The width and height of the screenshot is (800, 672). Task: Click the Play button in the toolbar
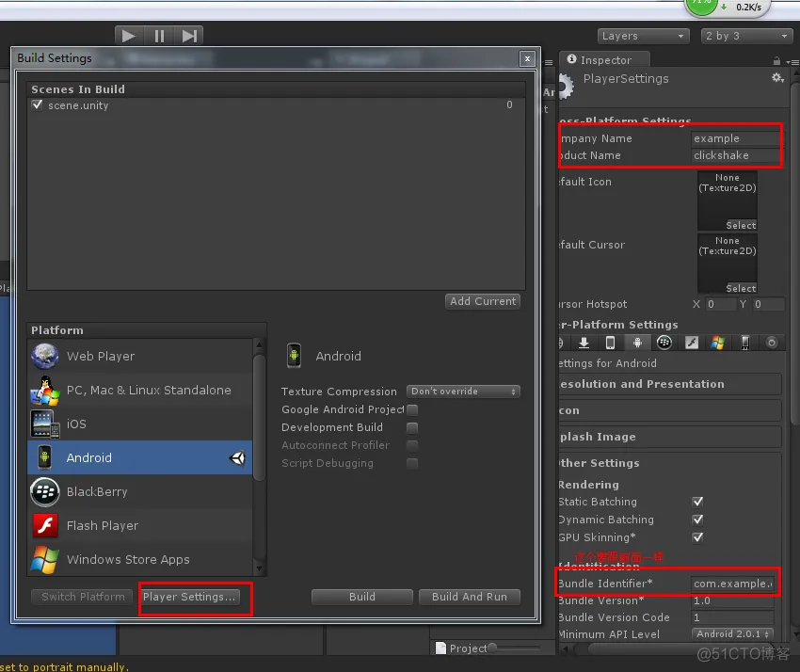129,36
